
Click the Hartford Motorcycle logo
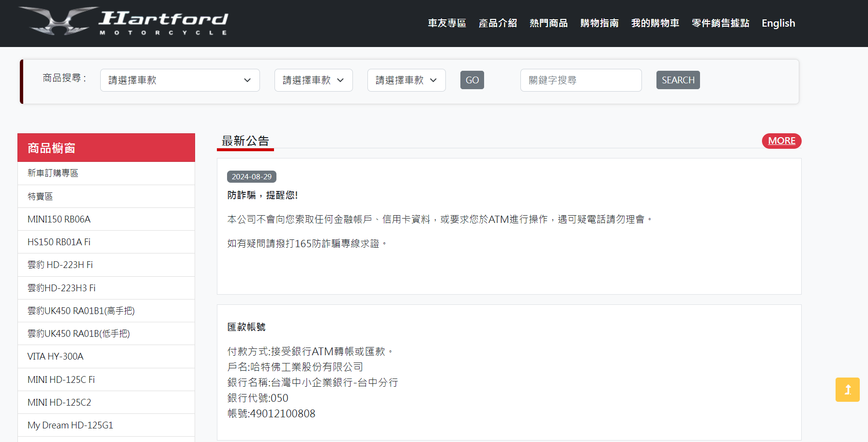point(123,21)
